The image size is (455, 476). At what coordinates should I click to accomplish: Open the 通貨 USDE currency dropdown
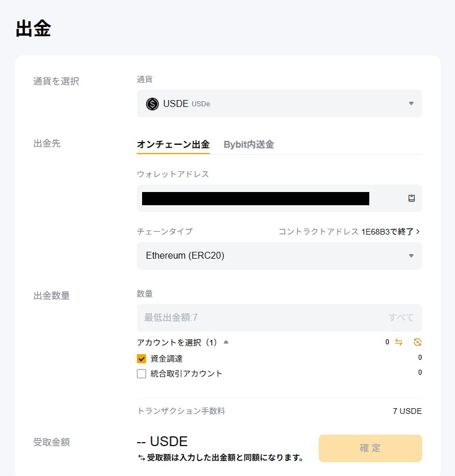click(x=279, y=103)
